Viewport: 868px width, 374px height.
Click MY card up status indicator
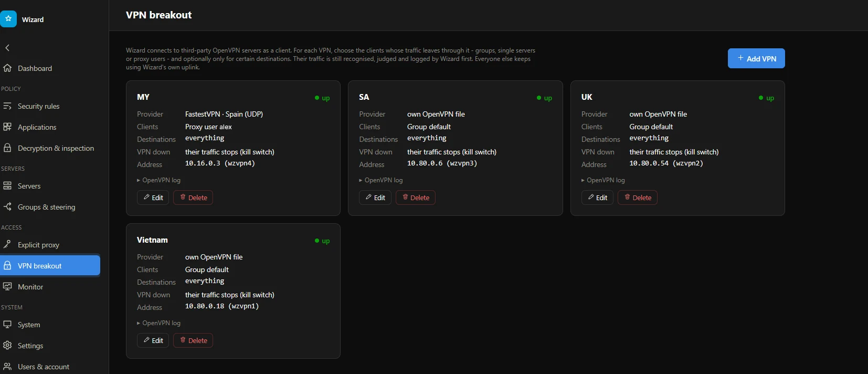coord(322,98)
